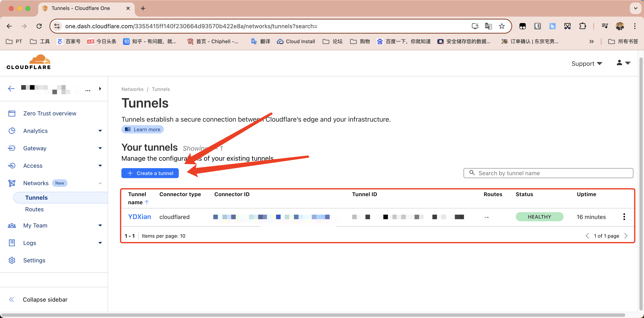644x318 pixels.
Task: Expand the Gateway menu arrow
Action: pos(100,148)
